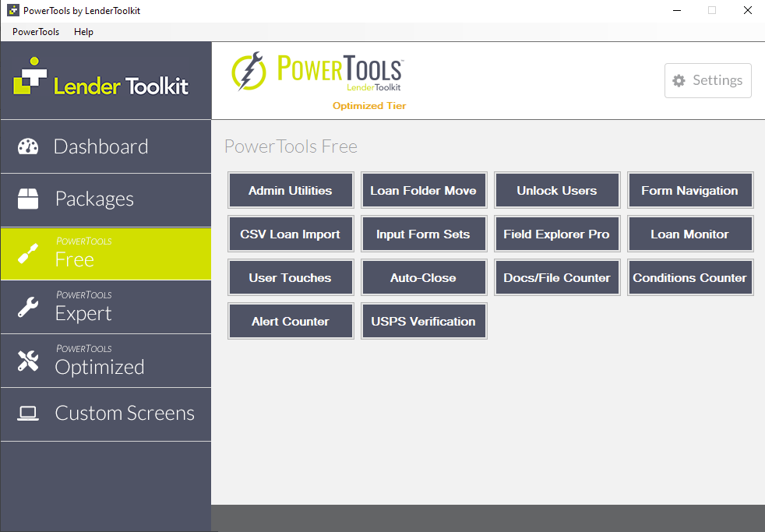Click the PowerTools lightning bolt logo

pyautogui.click(x=249, y=72)
